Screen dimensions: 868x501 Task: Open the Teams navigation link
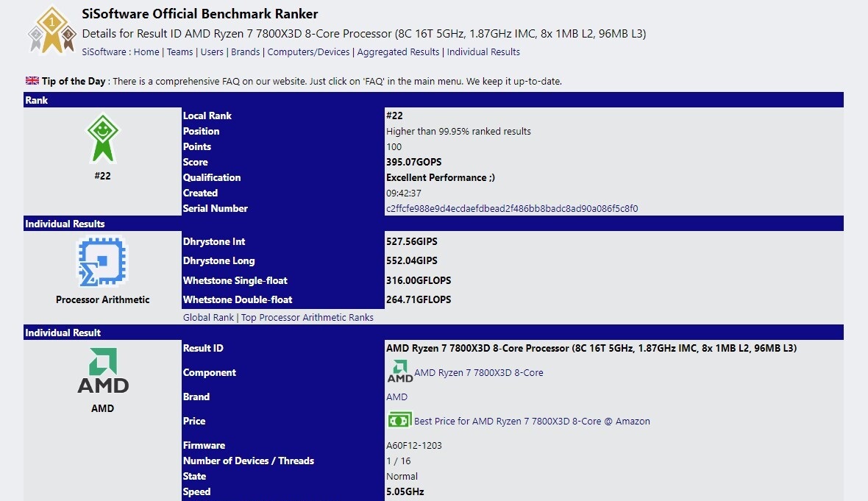[180, 52]
